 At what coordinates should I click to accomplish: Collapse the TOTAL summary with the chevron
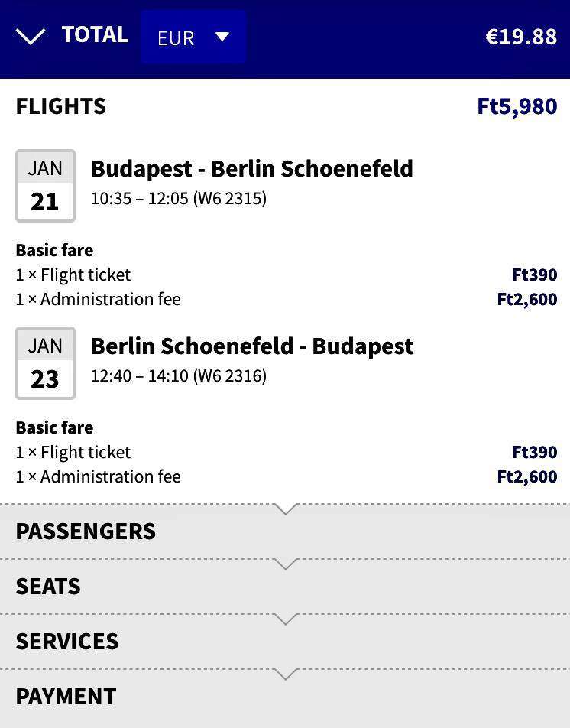coord(30,36)
